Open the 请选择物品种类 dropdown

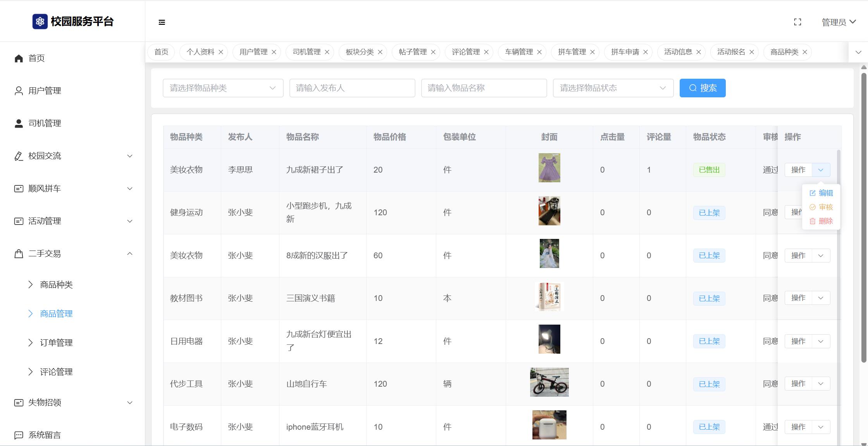[223, 88]
